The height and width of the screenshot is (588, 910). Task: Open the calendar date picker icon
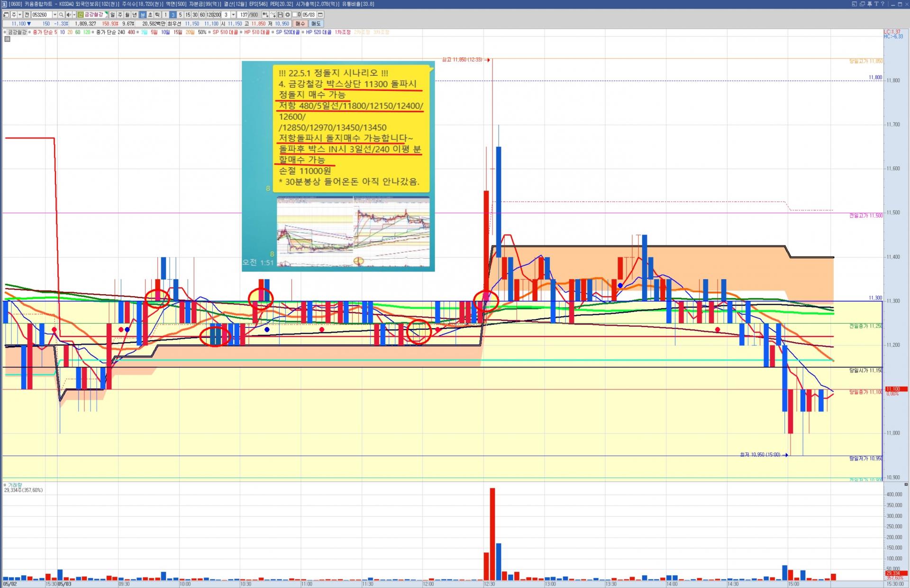[x=320, y=15]
